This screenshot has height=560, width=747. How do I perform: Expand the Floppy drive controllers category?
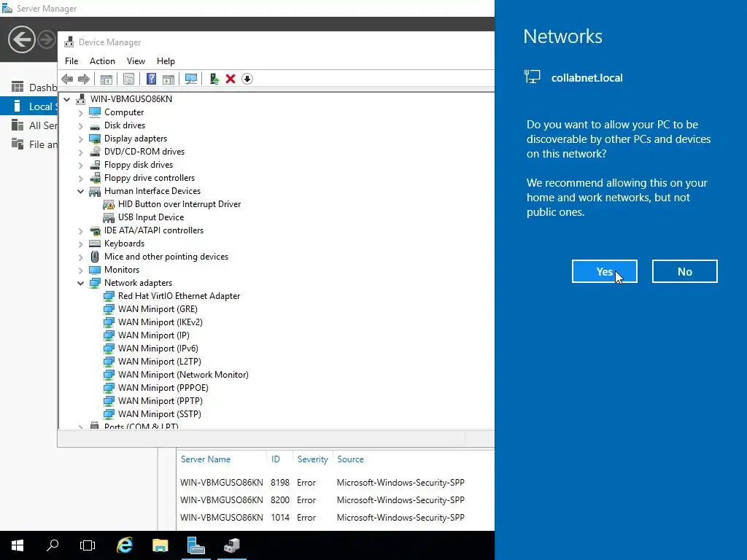80,178
